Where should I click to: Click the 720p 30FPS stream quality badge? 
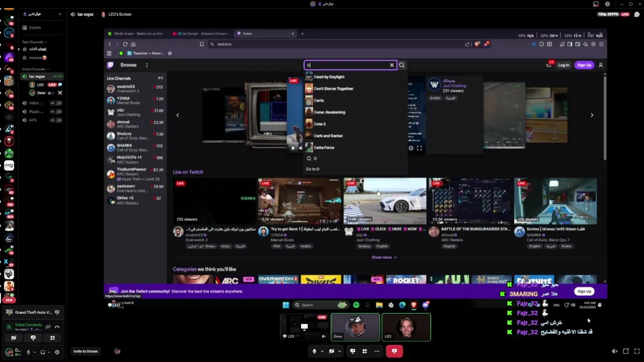click(608, 14)
